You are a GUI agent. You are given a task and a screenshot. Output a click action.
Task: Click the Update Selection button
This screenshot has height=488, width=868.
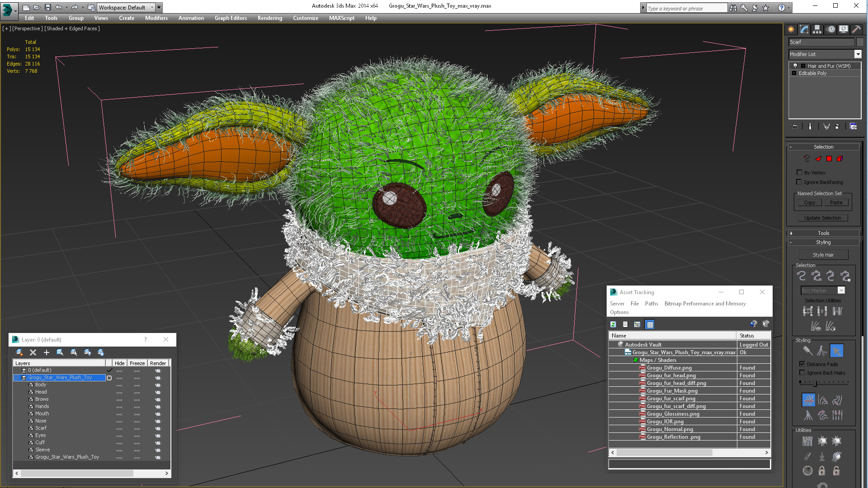click(x=823, y=218)
